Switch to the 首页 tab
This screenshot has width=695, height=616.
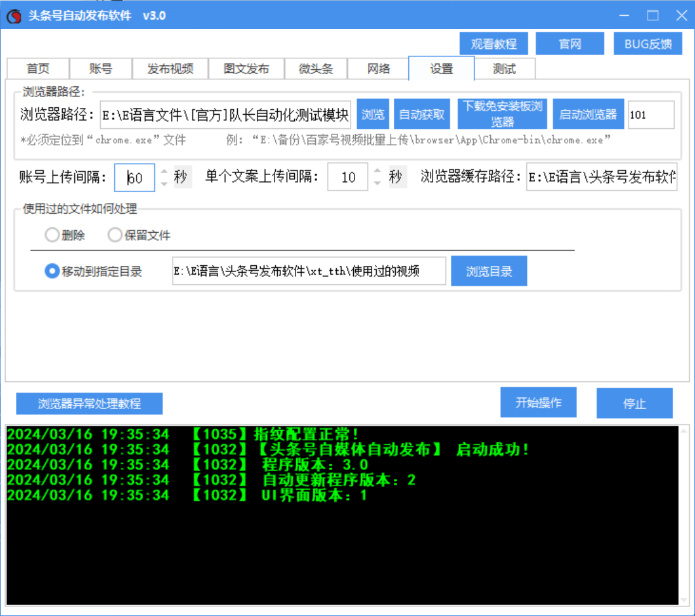pos(38,69)
